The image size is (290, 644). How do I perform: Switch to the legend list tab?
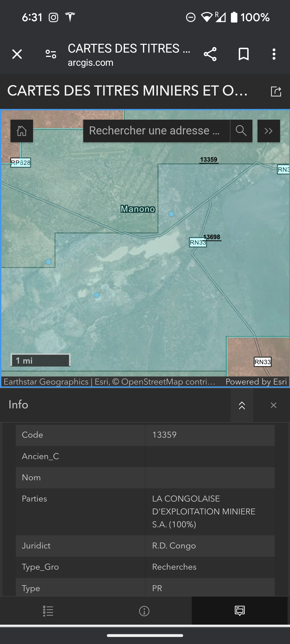[x=48, y=611]
